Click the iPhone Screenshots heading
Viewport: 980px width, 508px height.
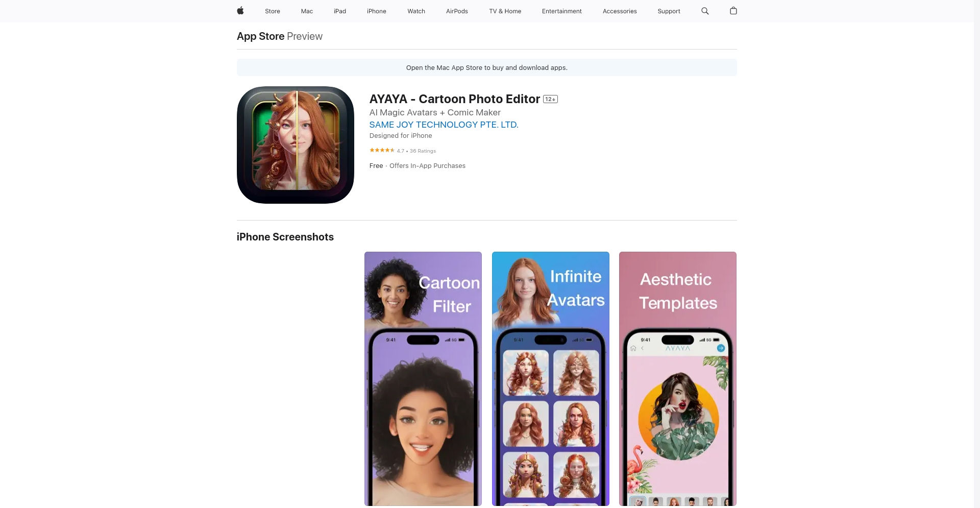point(285,237)
